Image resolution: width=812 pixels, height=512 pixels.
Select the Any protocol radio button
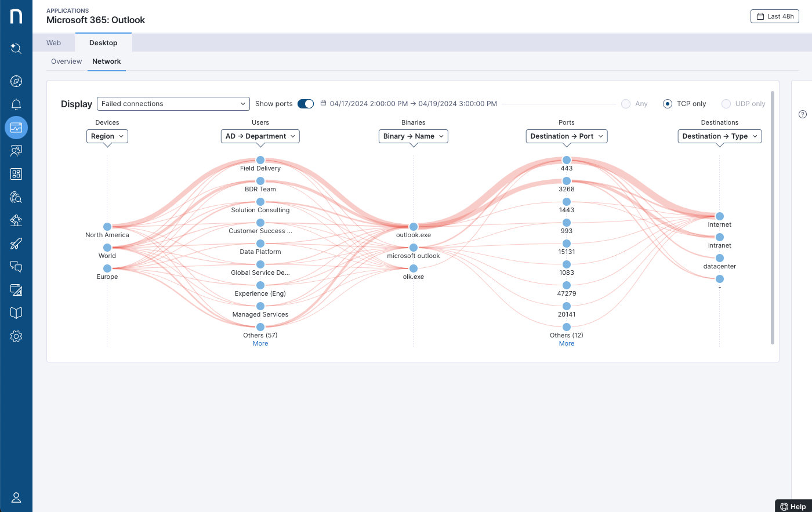[626, 104]
